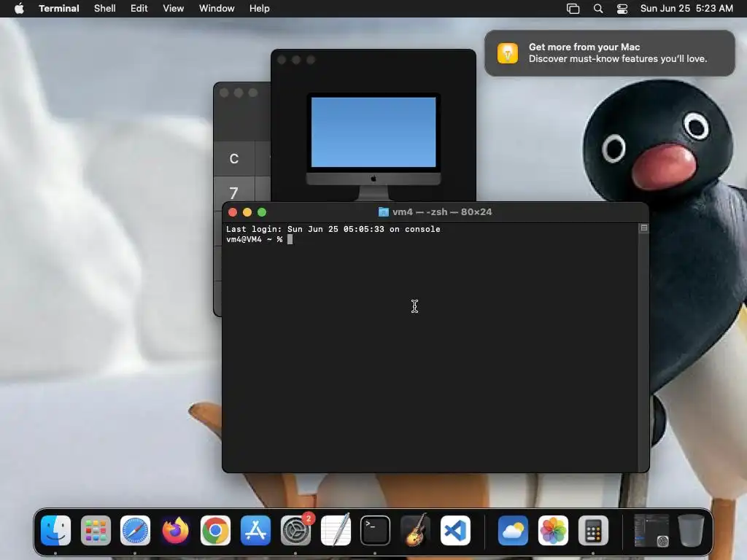Open the Apple menu
This screenshot has width=747, height=560.
click(x=19, y=9)
